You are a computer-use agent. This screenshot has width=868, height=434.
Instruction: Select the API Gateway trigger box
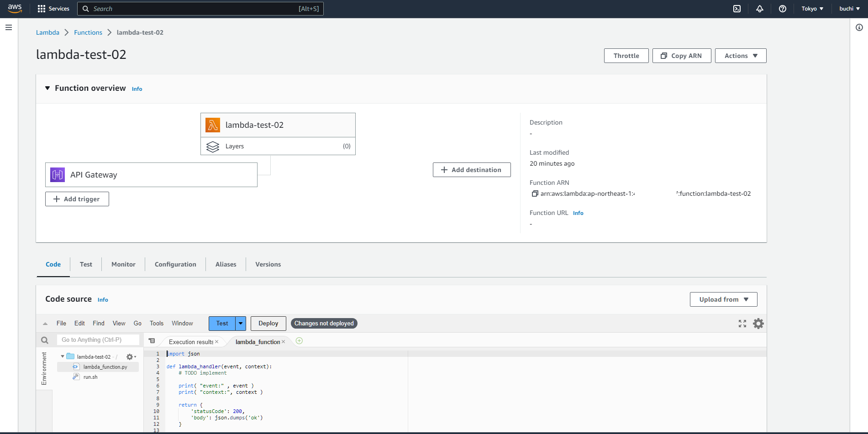pos(151,175)
